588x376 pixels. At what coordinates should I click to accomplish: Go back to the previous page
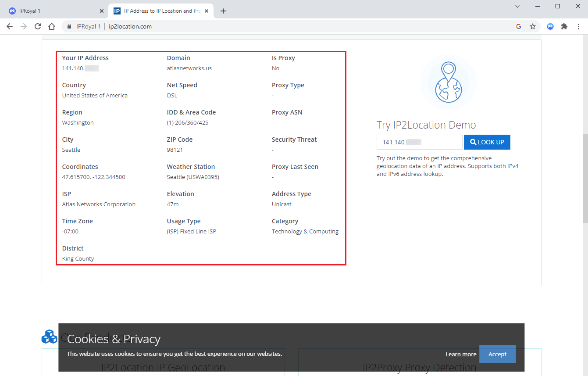(x=10, y=26)
